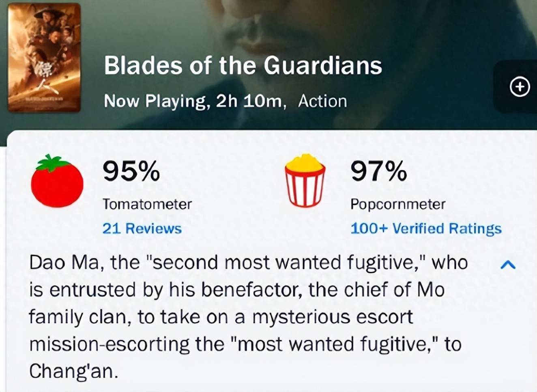Click the Action genre label
The image size is (537, 392).
tap(322, 101)
